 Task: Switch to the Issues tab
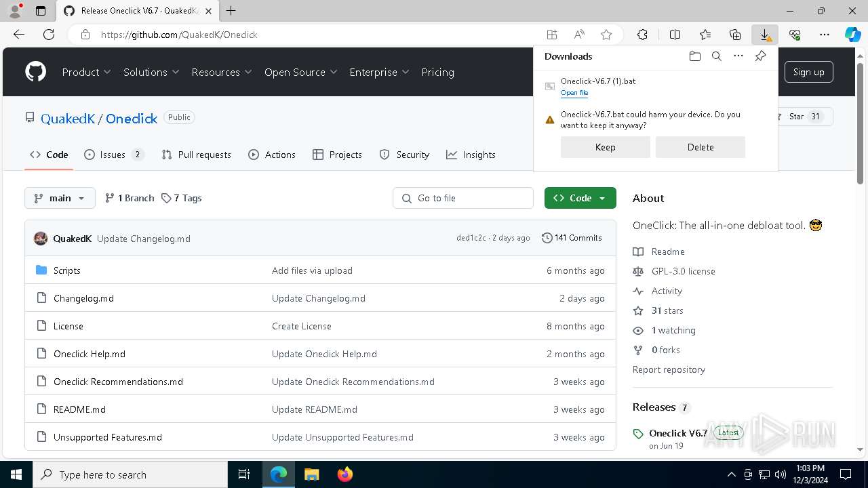(114, 155)
